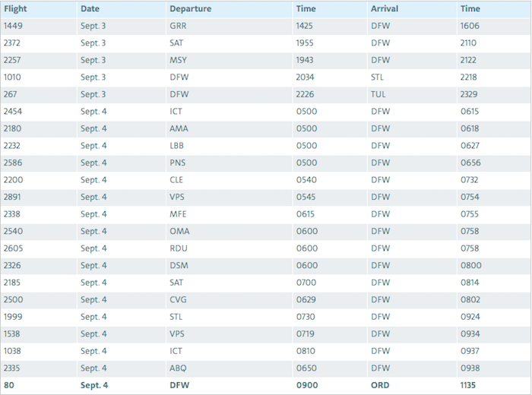Select flight number 2372
The height and width of the screenshot is (395, 532).
coord(12,43)
